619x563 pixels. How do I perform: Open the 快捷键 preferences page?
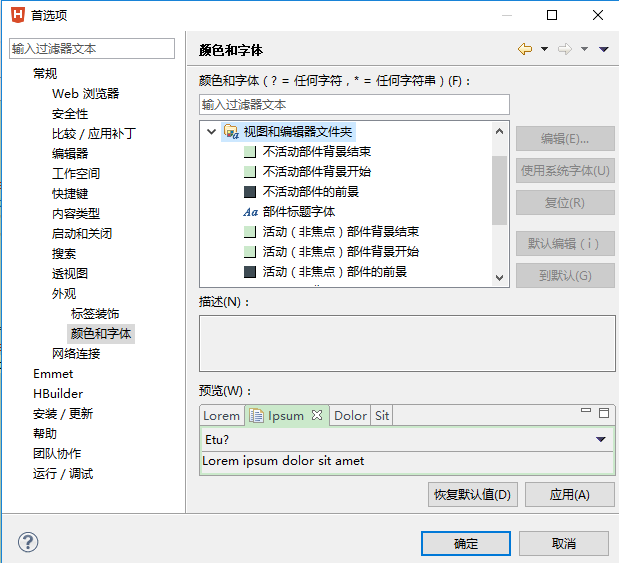[70, 193]
